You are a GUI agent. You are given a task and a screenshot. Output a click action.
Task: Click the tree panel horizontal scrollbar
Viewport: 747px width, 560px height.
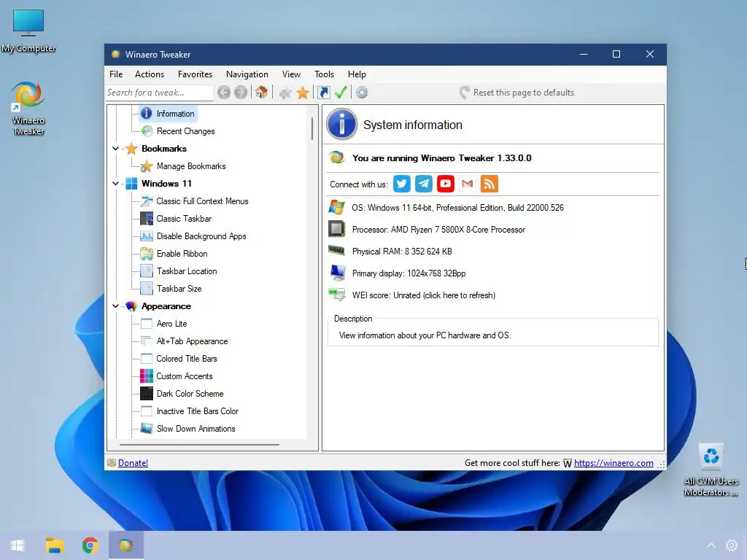(199, 445)
